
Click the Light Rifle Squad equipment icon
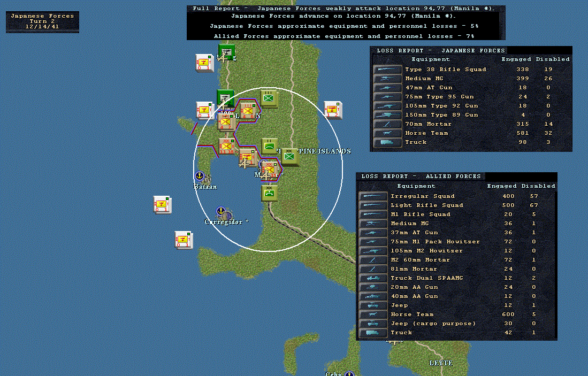(373, 205)
